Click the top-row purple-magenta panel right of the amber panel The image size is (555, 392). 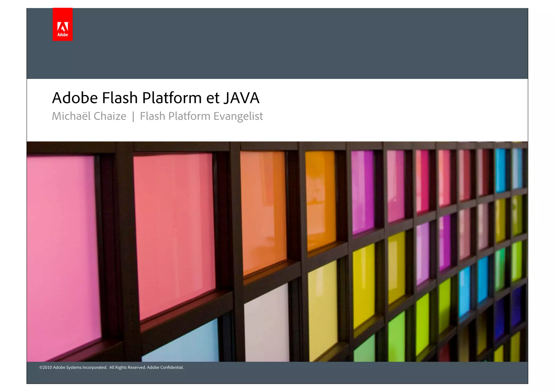coord(363,190)
